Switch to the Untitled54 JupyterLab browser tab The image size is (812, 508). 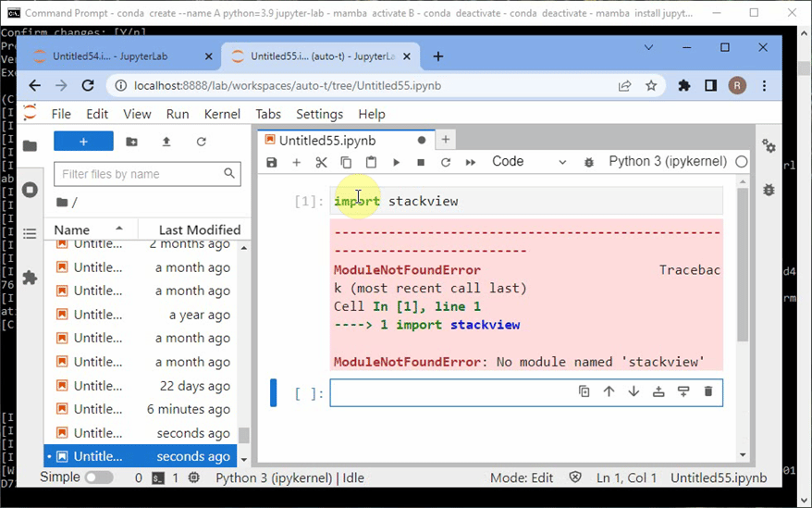[x=111, y=56]
